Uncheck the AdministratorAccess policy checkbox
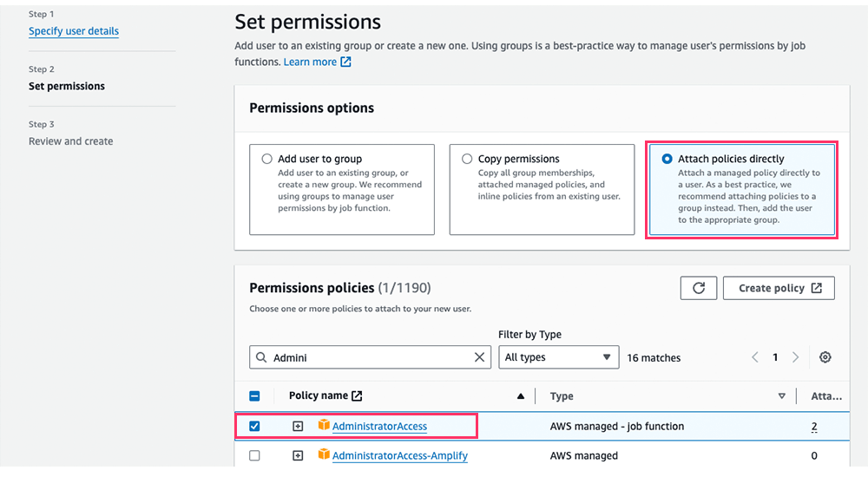 click(254, 426)
